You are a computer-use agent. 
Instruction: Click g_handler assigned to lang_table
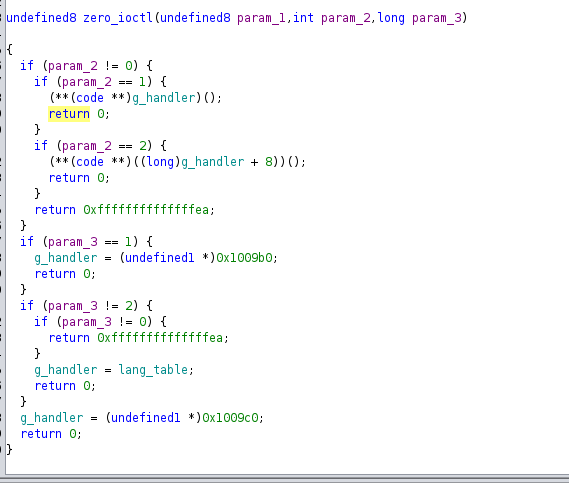coord(66,370)
